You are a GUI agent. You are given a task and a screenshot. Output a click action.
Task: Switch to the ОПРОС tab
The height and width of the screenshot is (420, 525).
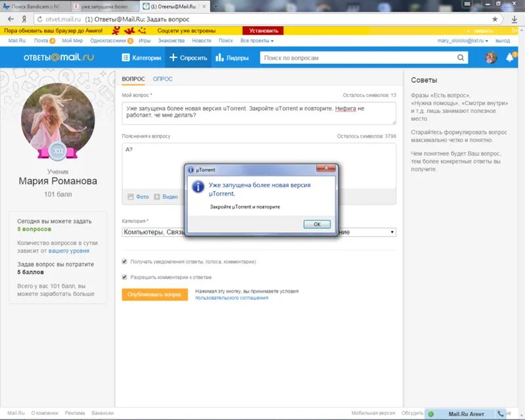tap(163, 79)
